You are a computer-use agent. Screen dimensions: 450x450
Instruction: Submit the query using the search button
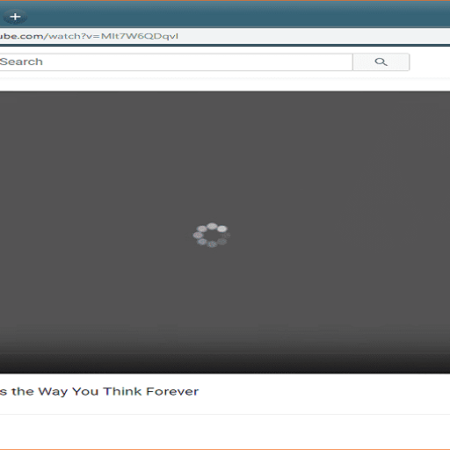tap(381, 62)
